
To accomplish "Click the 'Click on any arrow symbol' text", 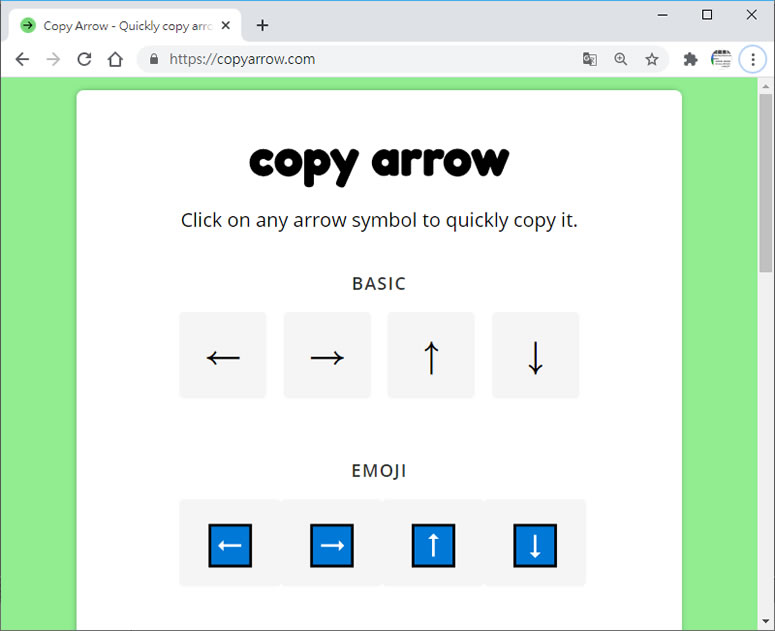I will pos(379,220).
